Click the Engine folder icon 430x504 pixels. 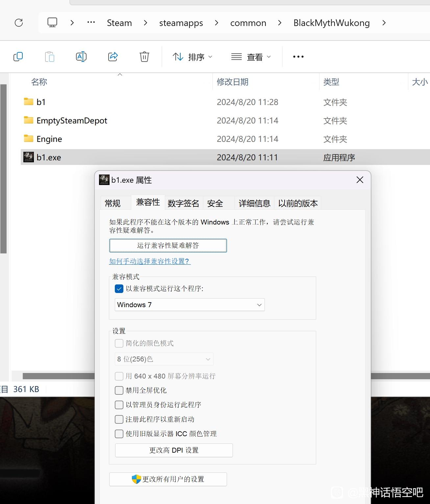[29, 138]
